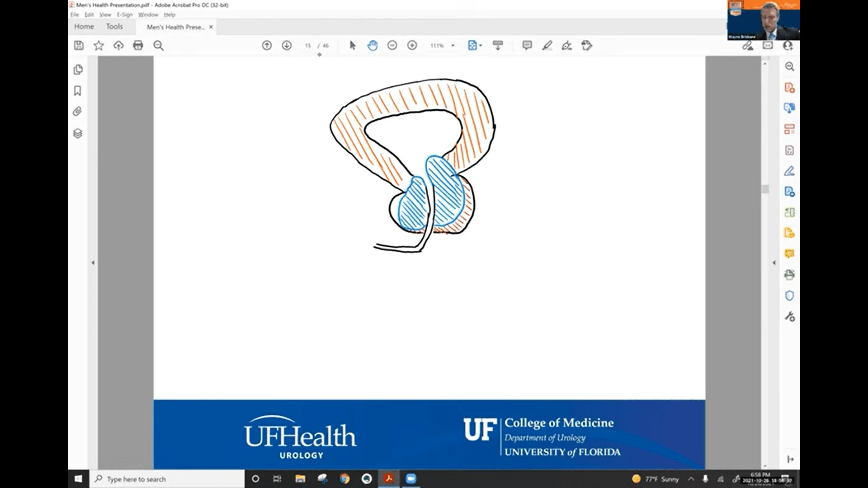Open the layers panel

[x=78, y=133]
